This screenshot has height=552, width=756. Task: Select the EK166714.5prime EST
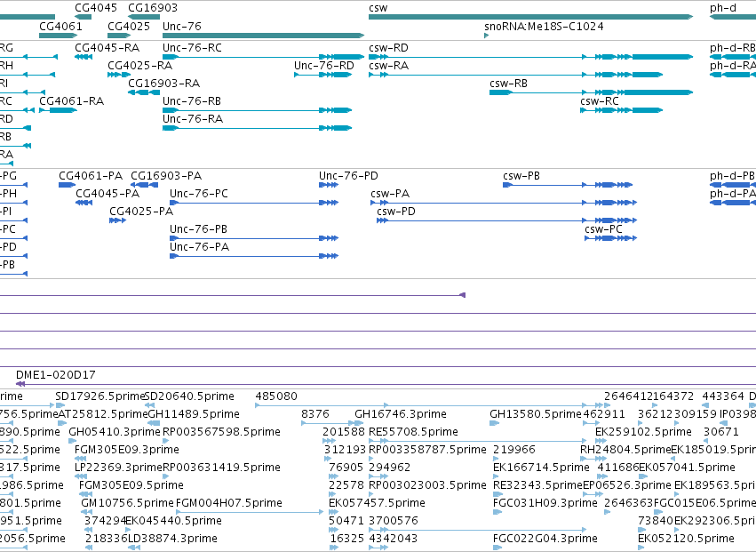pyautogui.click(x=497, y=476)
